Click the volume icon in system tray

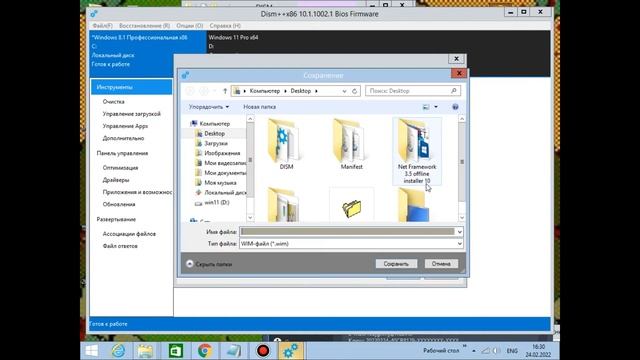(496, 351)
